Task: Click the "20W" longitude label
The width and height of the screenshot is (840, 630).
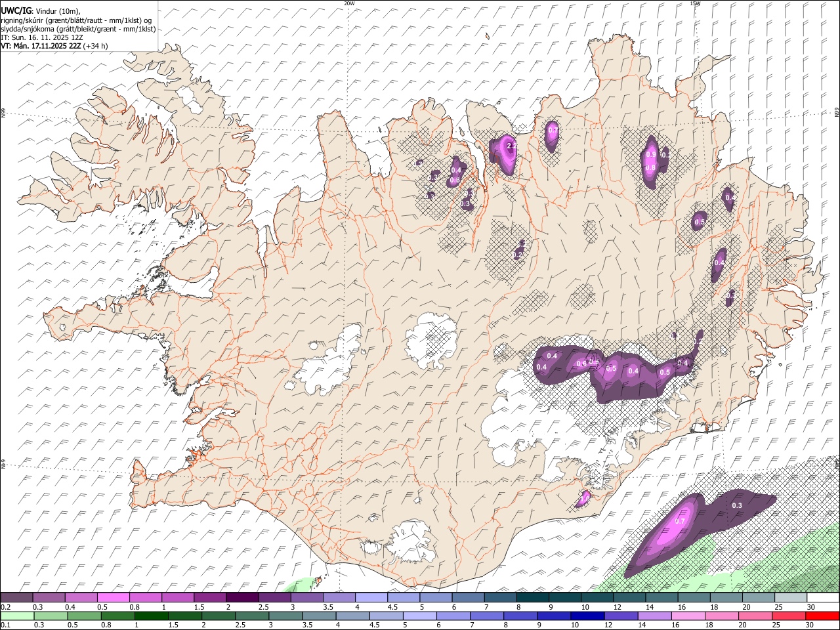Action: (349, 3)
